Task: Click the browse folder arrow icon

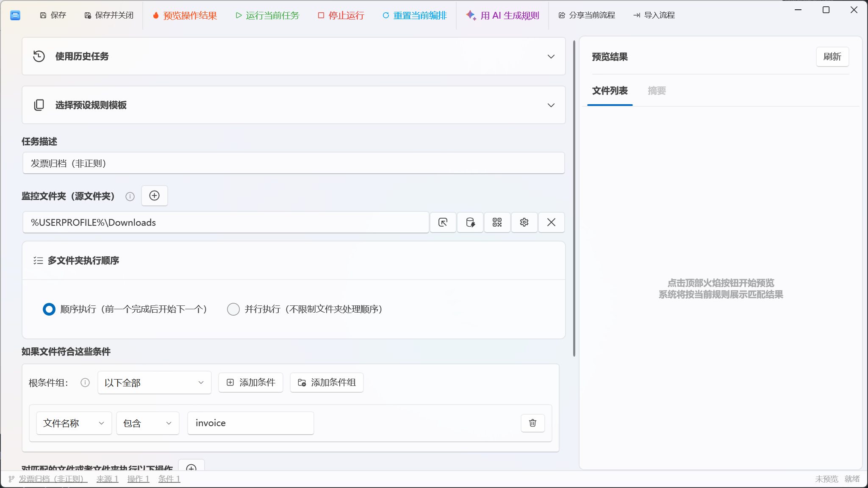Action: (x=443, y=222)
